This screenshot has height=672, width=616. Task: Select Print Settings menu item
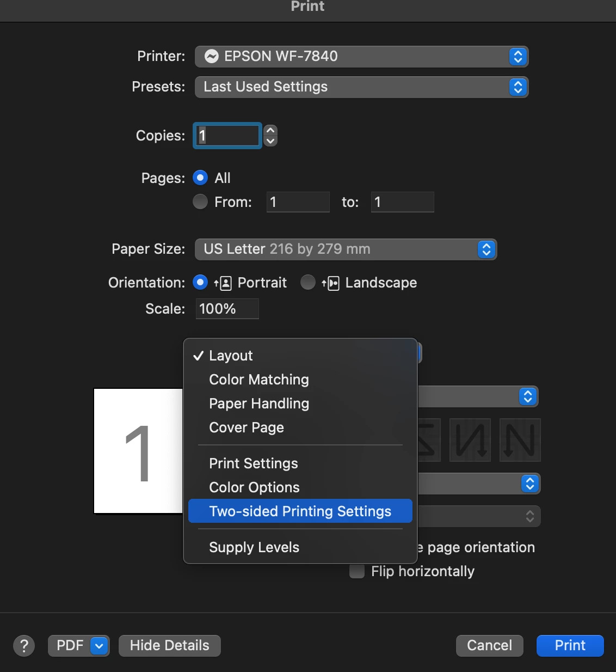coord(300,463)
